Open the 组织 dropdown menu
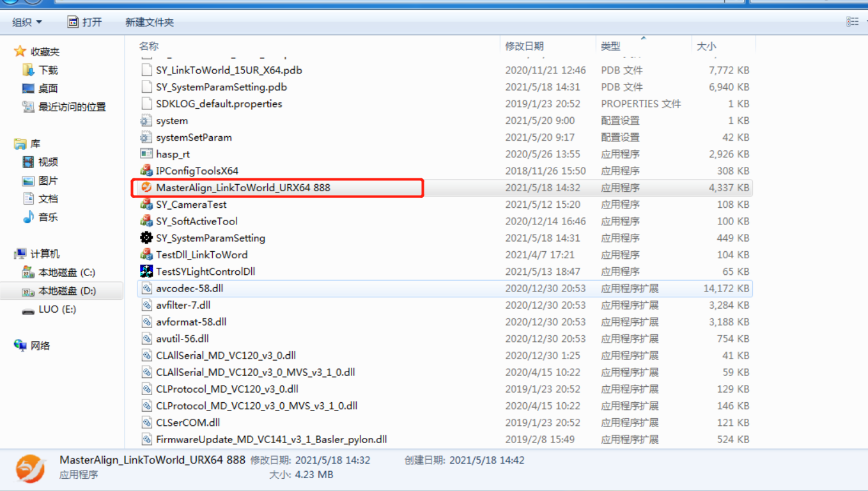This screenshot has width=868, height=491. click(27, 22)
